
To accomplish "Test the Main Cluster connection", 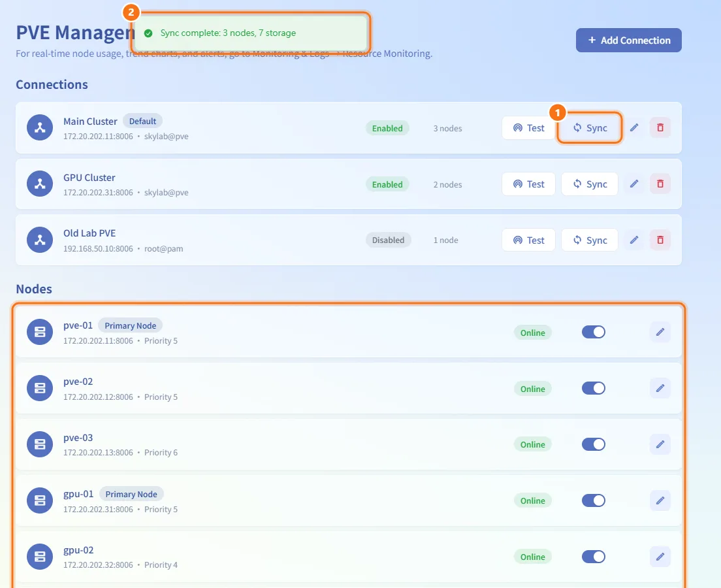I will [x=528, y=128].
